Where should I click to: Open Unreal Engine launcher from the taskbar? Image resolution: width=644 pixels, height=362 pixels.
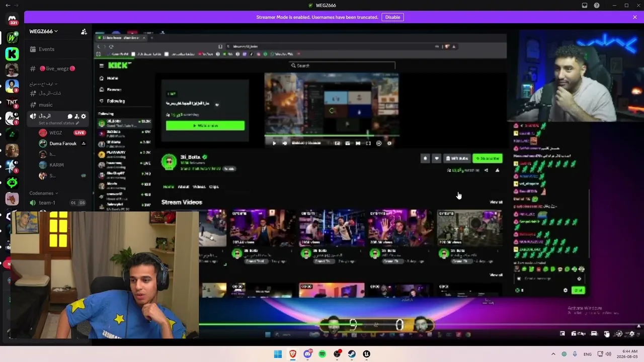[367, 354]
